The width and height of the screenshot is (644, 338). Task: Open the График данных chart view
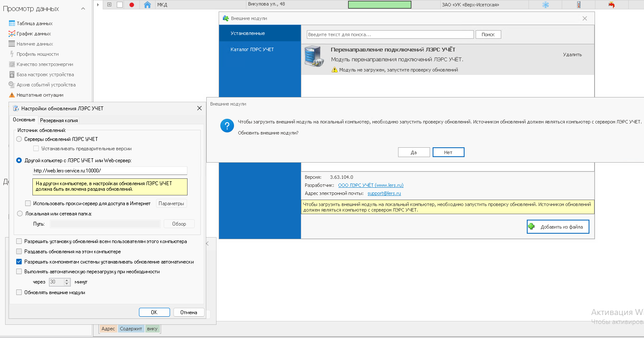[x=33, y=34]
